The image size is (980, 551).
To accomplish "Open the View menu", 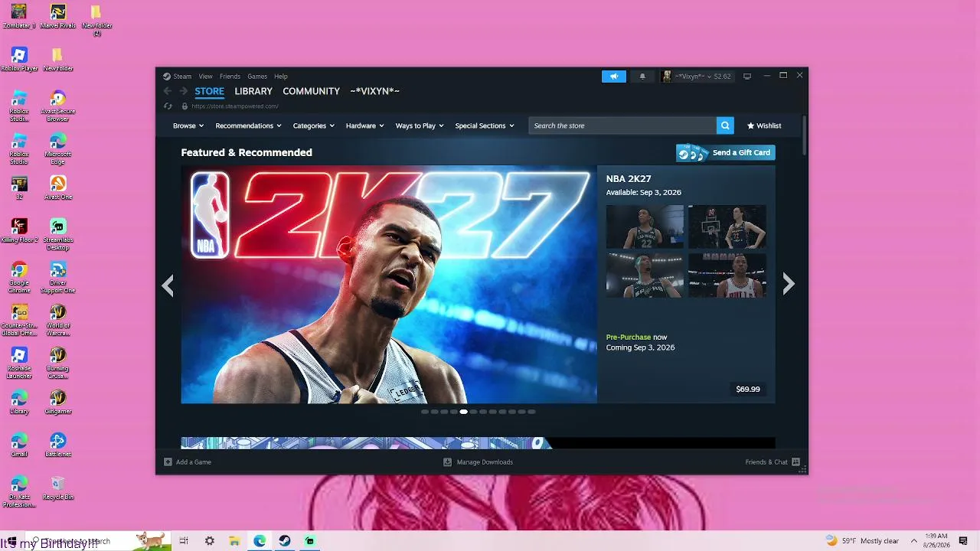I will coord(205,77).
